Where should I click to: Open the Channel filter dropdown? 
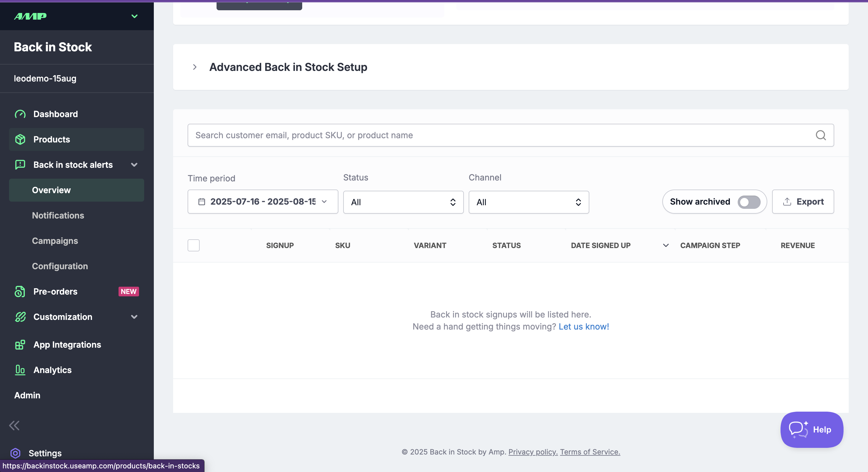[x=528, y=202]
